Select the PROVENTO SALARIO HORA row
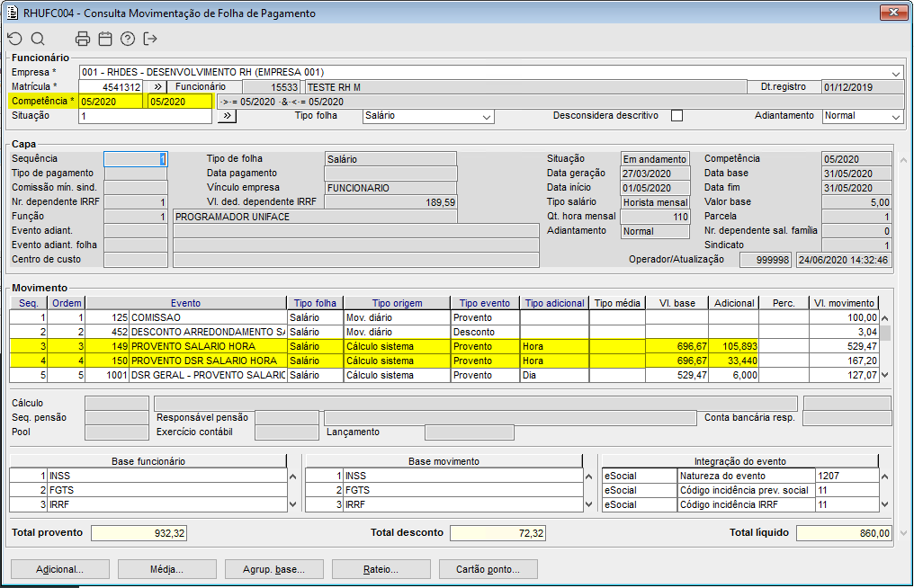Viewport: 914px width, 588px height. coord(207,346)
